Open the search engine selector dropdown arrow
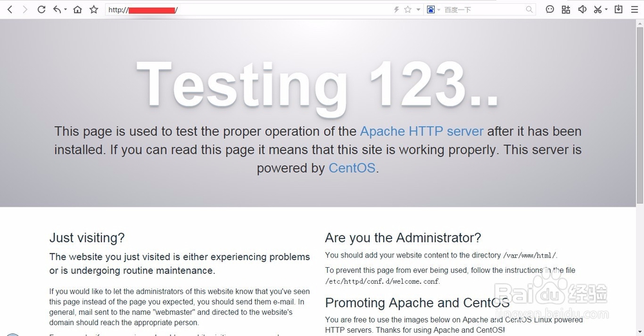The height and width of the screenshot is (336, 644). (x=439, y=10)
